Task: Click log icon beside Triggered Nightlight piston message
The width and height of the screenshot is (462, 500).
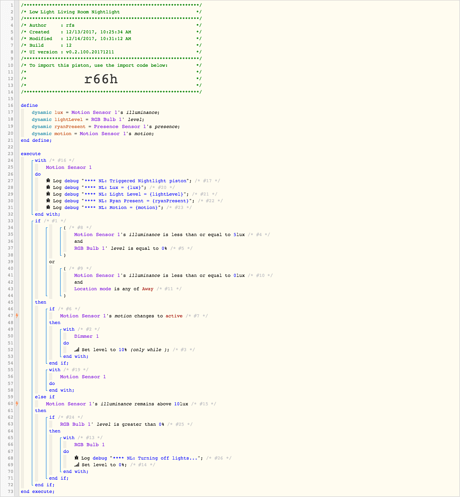Action: pyautogui.click(x=48, y=181)
